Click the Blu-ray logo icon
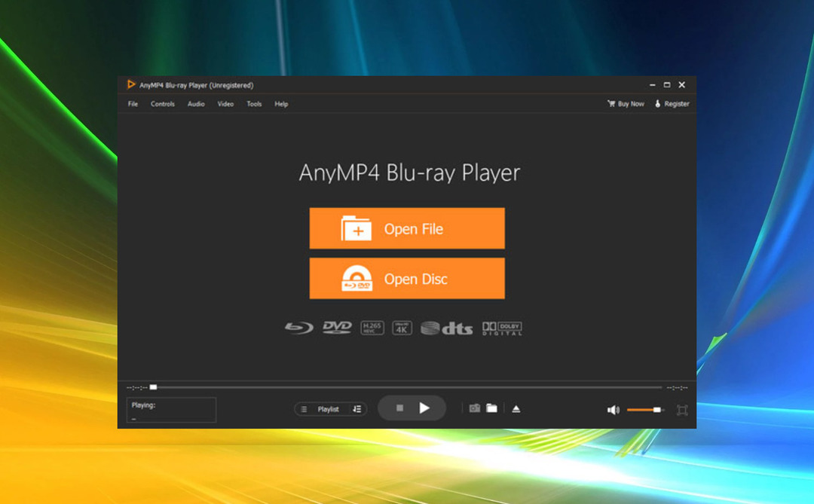 pyautogui.click(x=298, y=328)
